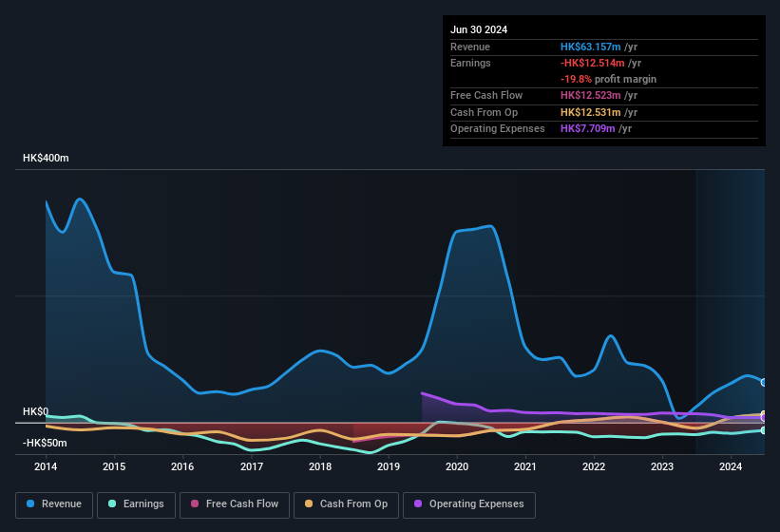780x532 pixels.
Task: Toggle the Earnings legend button
Action: [x=136, y=504]
